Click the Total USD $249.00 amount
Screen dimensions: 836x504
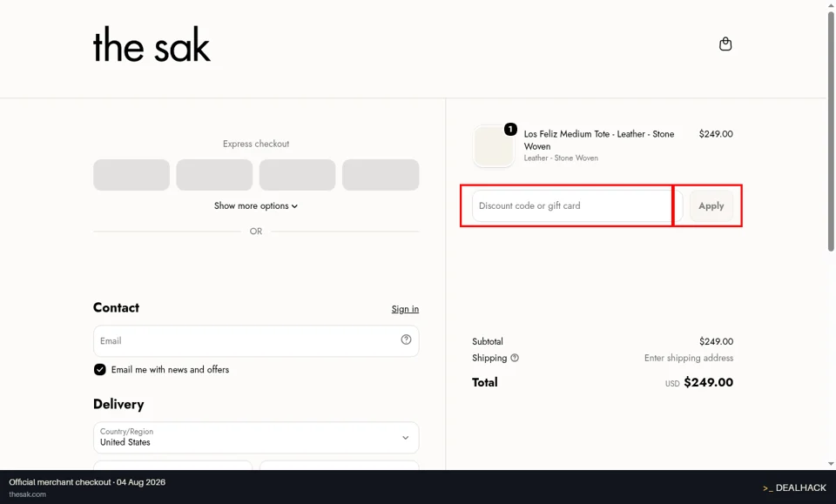[x=699, y=382]
